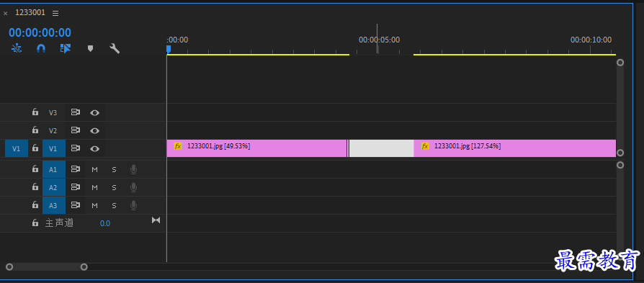Target the V2 track
The image size is (644, 283).
click(53, 130)
